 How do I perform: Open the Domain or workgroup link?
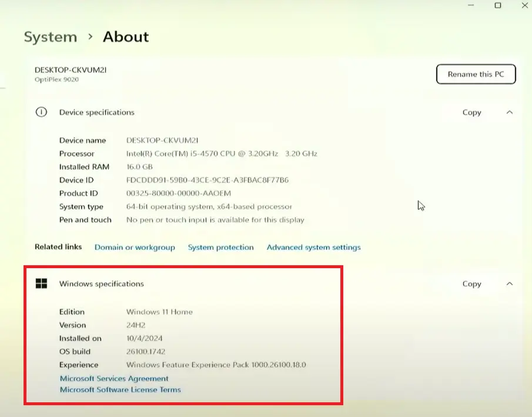click(135, 247)
